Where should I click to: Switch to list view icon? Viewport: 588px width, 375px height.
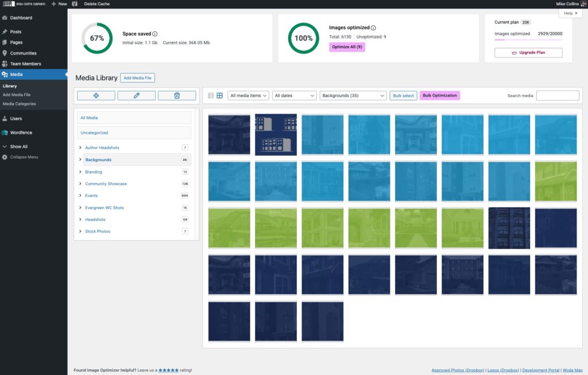[x=211, y=96]
